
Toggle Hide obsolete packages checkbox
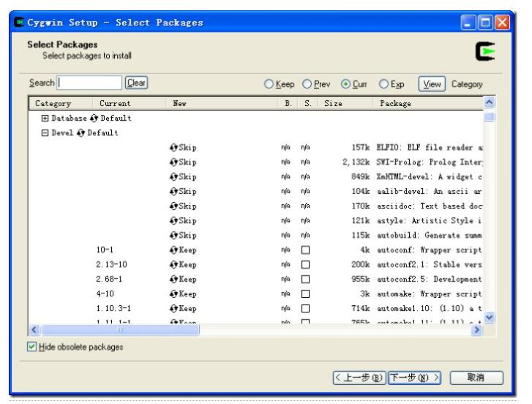click(31, 347)
